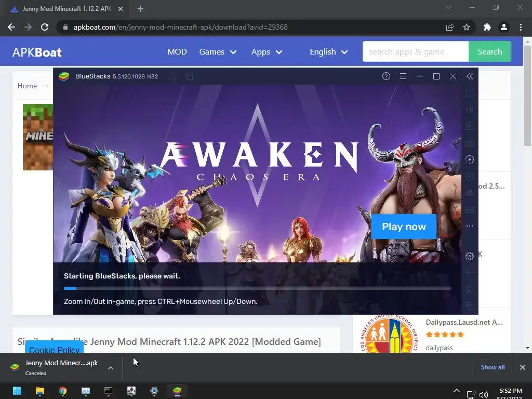Click the BlueStacks back arrow in sidebar

click(x=470, y=273)
